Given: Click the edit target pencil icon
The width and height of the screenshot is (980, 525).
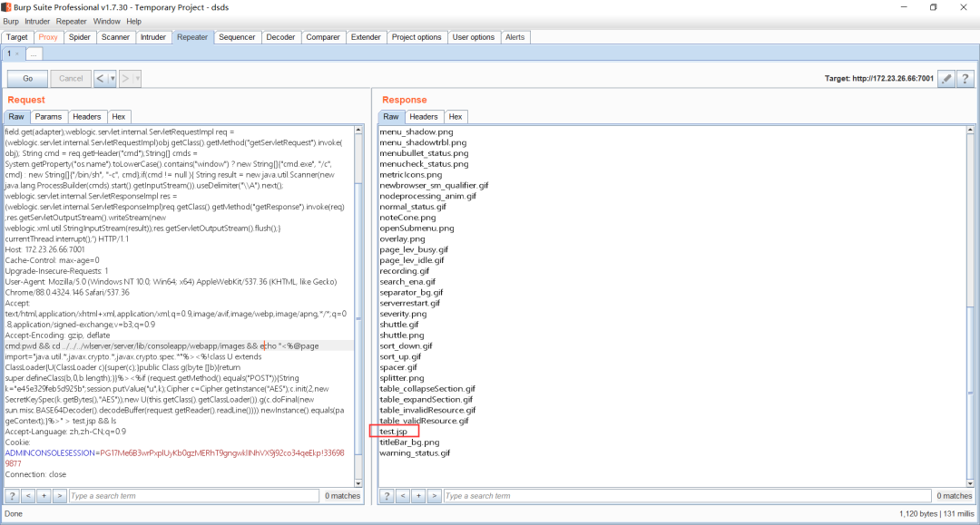Looking at the screenshot, I should point(946,79).
